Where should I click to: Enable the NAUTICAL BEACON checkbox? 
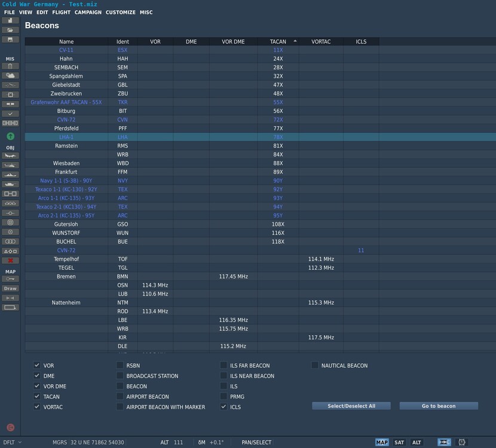click(315, 365)
